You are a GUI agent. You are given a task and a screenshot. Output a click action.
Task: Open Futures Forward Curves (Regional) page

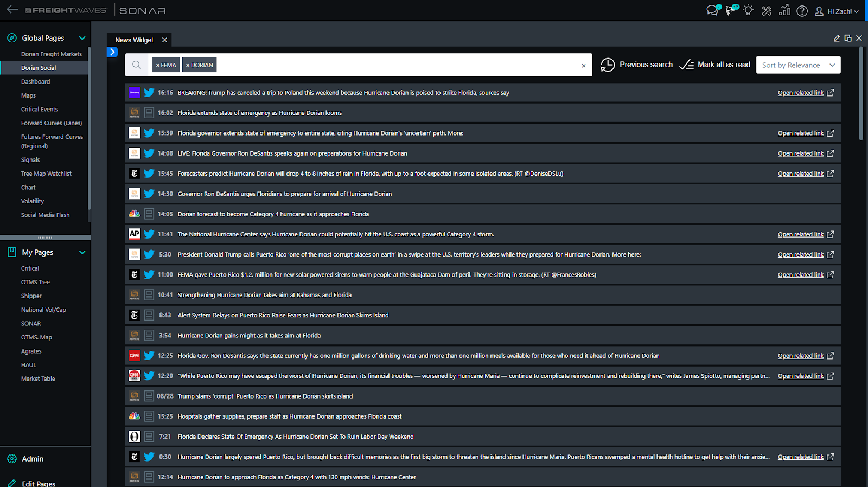(x=52, y=142)
